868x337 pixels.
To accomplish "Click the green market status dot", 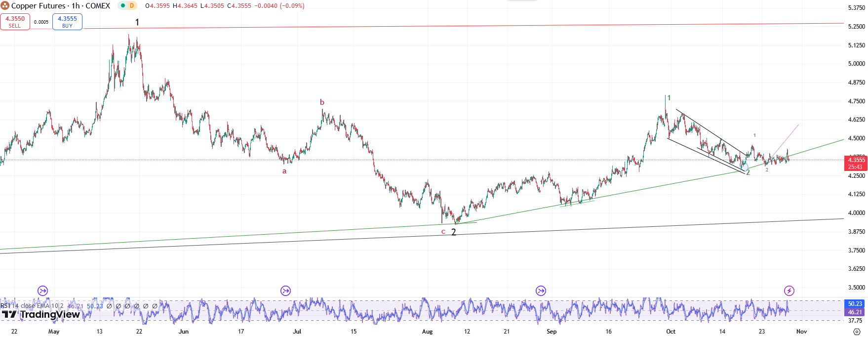I will (122, 6).
